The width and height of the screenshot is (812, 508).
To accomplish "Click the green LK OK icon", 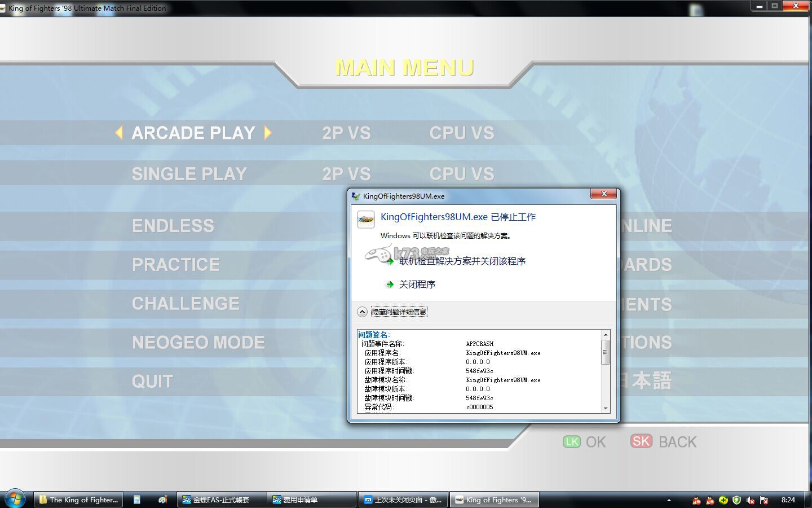I will click(x=572, y=441).
